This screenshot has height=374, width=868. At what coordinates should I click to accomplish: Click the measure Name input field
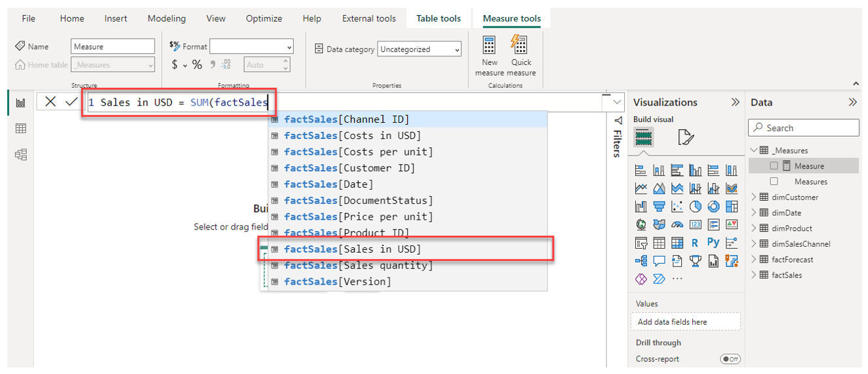coord(113,47)
